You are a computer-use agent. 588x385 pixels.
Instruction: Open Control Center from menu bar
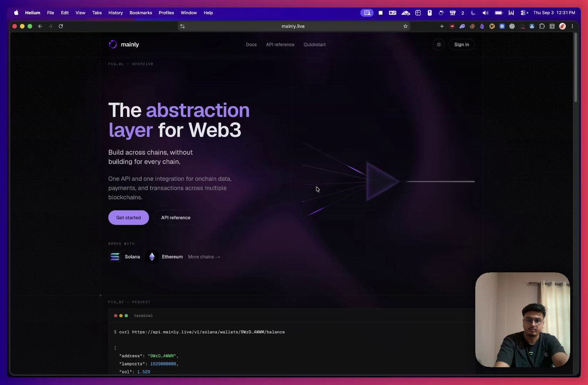tap(524, 13)
